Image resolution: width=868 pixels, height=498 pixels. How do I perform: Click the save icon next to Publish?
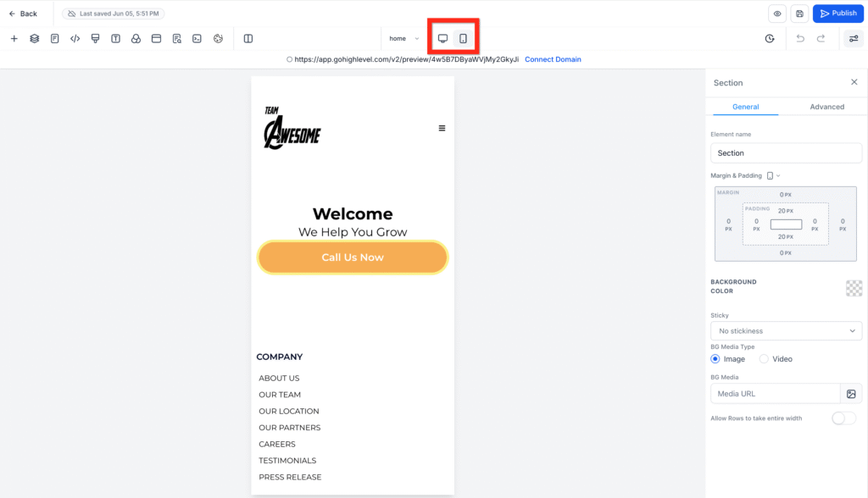[x=799, y=14]
